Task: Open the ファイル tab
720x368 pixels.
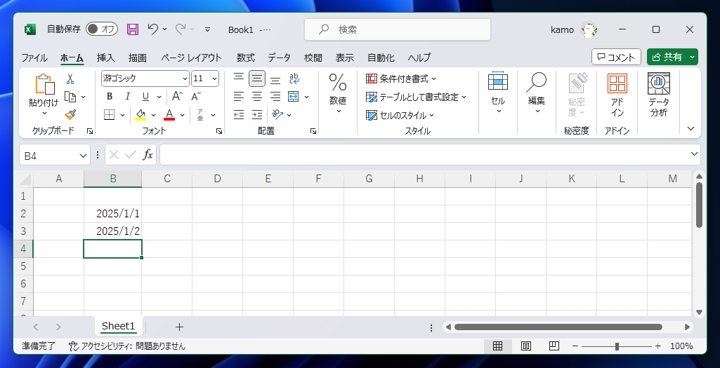Action: [x=34, y=58]
